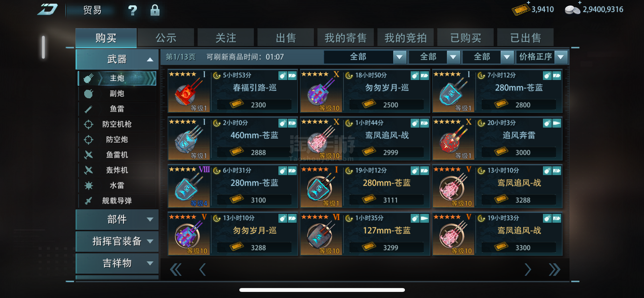Open the 追风奔雷 listing priced 3000

pos(497,139)
